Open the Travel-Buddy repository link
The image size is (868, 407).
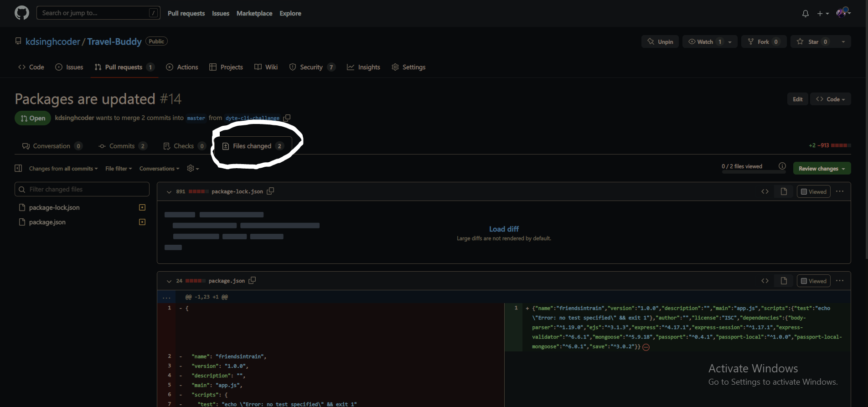114,41
